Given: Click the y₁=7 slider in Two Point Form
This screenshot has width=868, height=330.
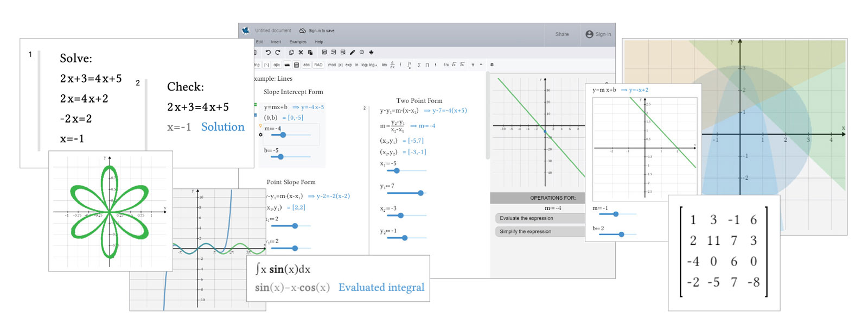Looking at the screenshot, I should click(407, 193).
